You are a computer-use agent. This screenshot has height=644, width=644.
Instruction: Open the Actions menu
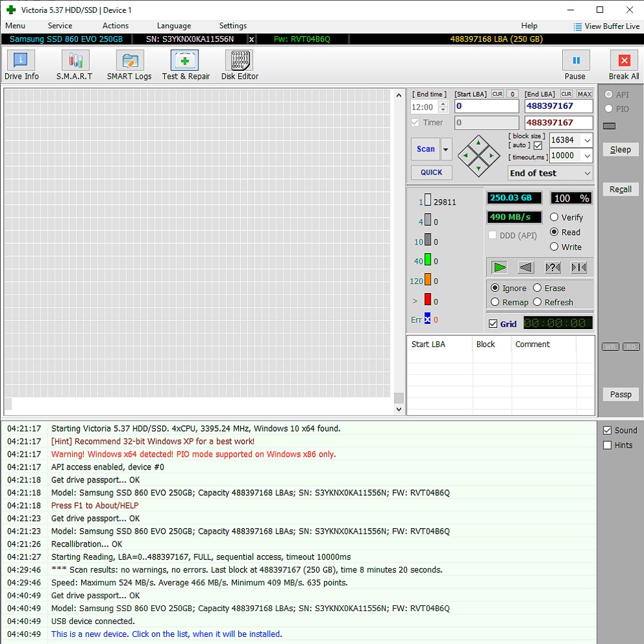point(115,26)
